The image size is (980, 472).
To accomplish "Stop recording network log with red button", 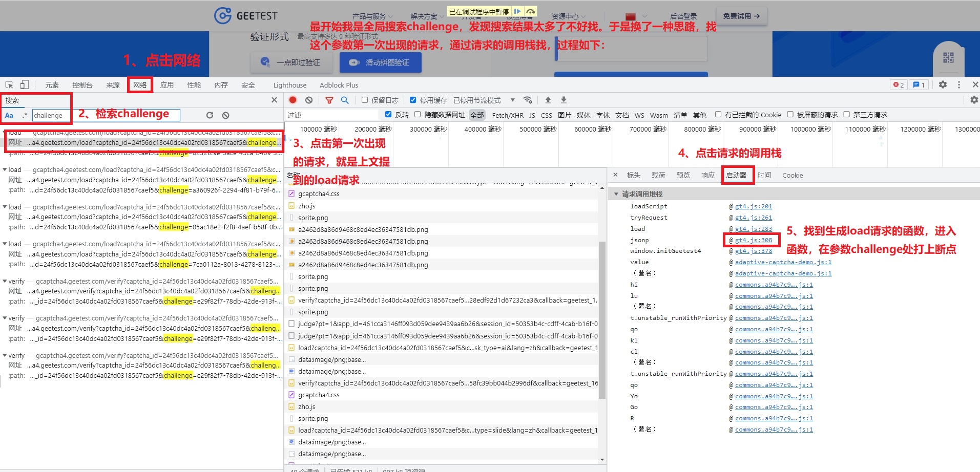I will (293, 100).
